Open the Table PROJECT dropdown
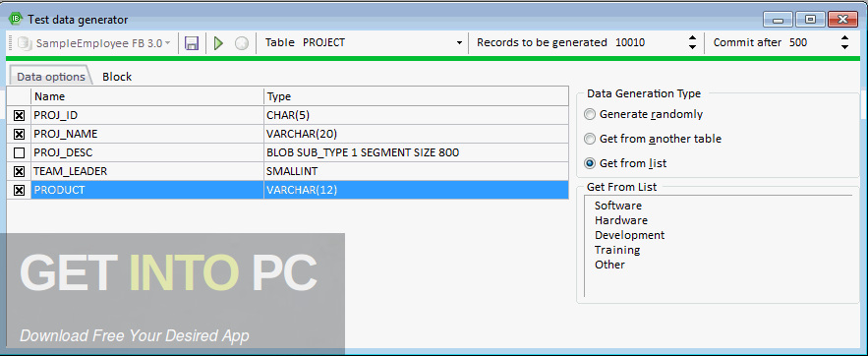Screen dimensions: 868x356 coord(459,43)
